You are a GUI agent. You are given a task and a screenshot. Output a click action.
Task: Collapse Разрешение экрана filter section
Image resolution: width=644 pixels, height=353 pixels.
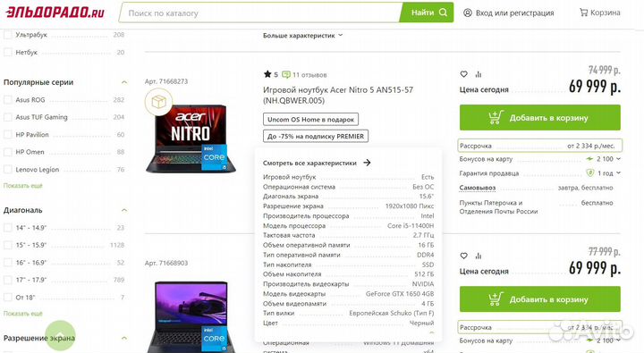point(124,338)
